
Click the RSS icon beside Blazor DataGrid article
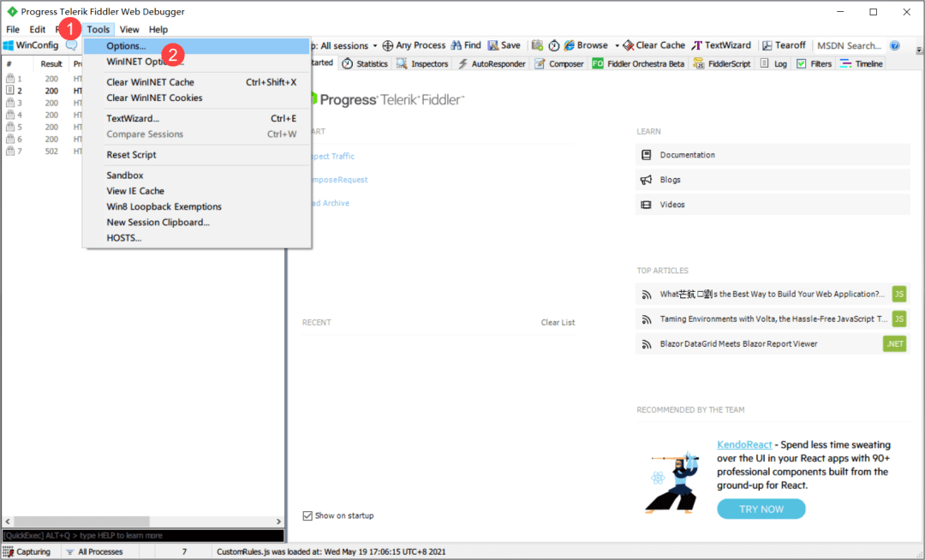tap(647, 344)
